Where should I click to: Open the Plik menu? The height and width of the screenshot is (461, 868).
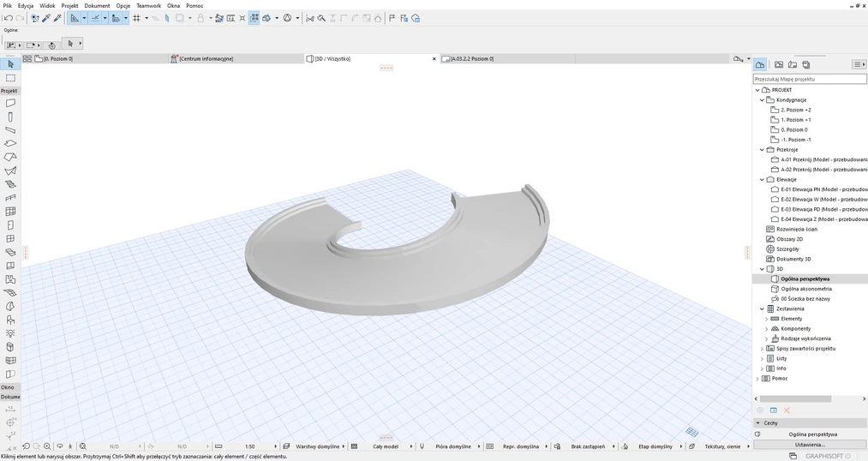[x=7, y=5]
